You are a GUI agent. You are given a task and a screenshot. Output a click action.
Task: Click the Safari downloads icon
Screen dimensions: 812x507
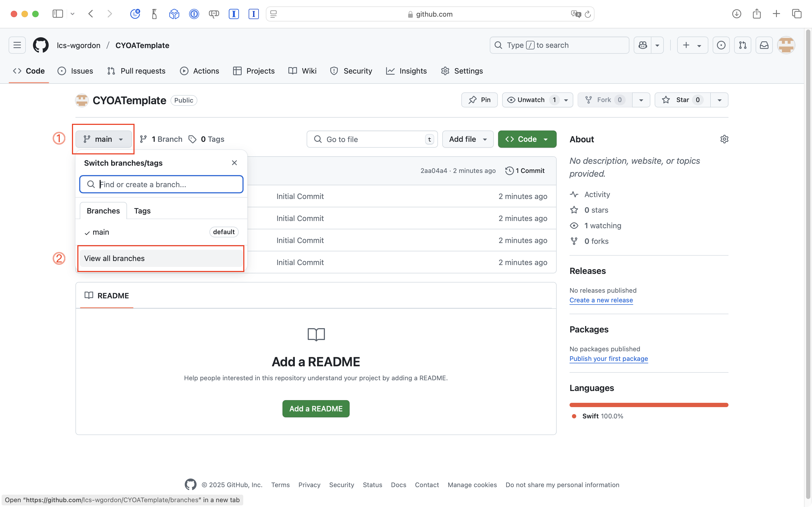point(736,14)
